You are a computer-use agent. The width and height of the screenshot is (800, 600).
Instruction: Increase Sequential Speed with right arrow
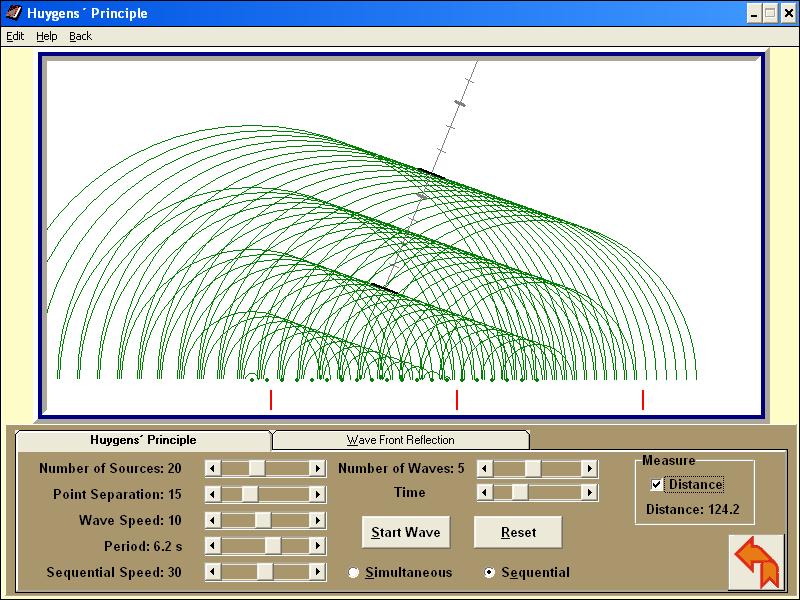(317, 571)
